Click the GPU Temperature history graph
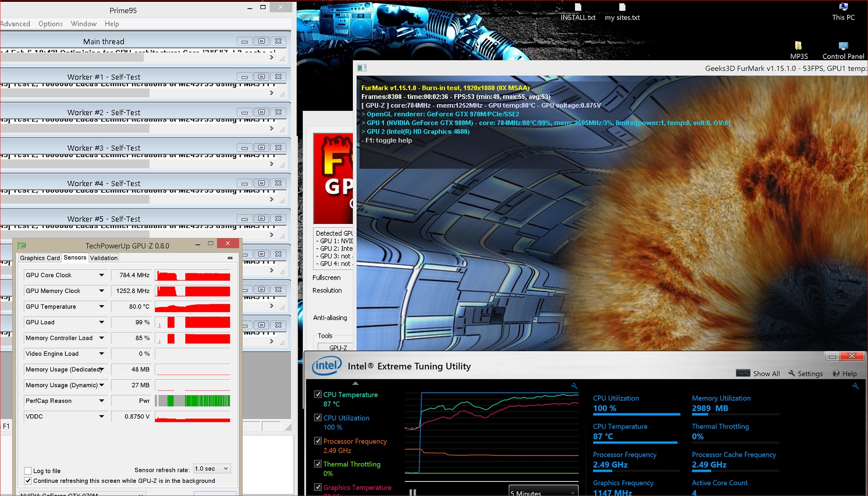Image resolution: width=868 pixels, height=496 pixels. pyautogui.click(x=193, y=307)
